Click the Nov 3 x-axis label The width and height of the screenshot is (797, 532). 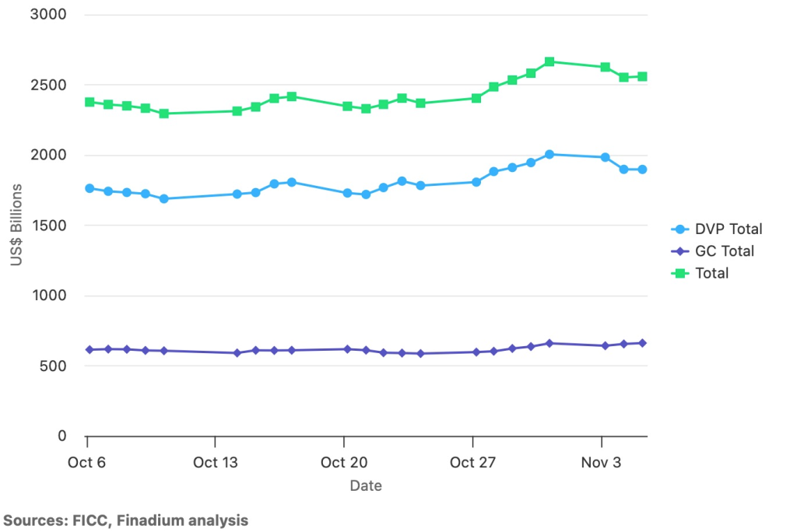tap(601, 463)
